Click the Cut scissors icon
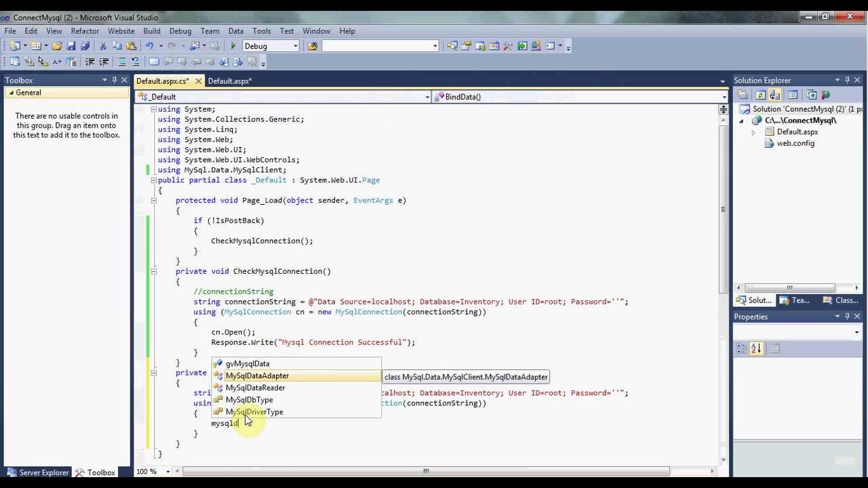This screenshot has width=868, height=488. point(103,46)
